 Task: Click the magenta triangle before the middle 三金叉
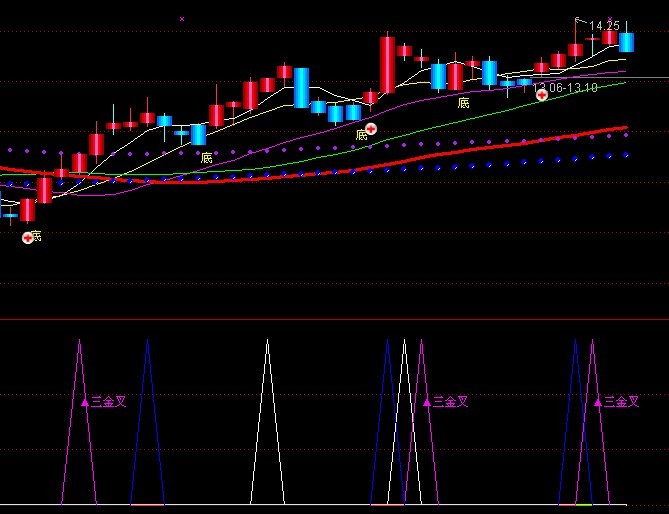click(x=427, y=402)
